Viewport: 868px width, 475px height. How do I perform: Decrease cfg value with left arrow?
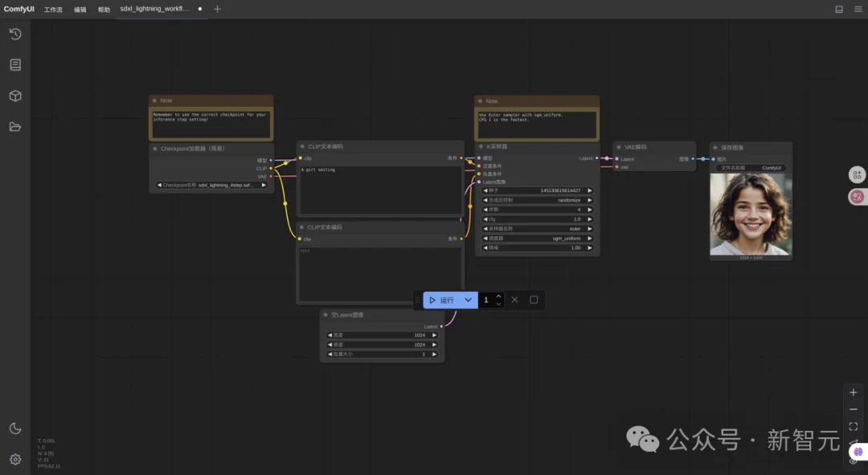click(x=485, y=219)
